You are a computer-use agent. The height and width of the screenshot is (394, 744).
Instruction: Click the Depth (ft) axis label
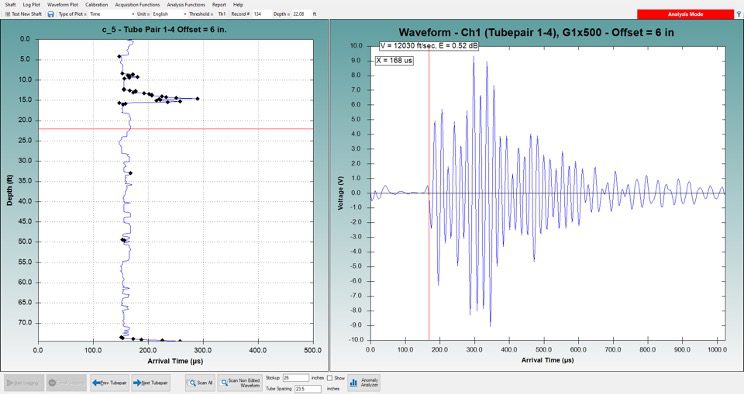point(9,190)
